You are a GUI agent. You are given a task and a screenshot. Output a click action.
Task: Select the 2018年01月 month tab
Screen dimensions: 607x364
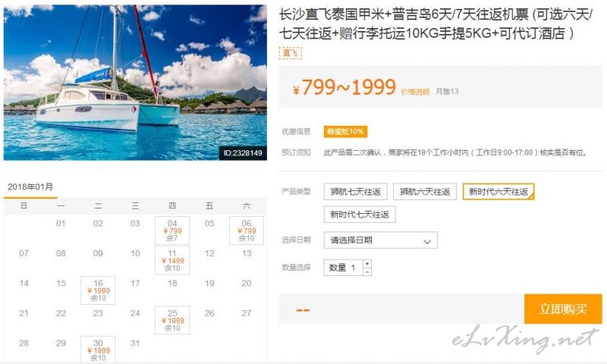pos(30,187)
